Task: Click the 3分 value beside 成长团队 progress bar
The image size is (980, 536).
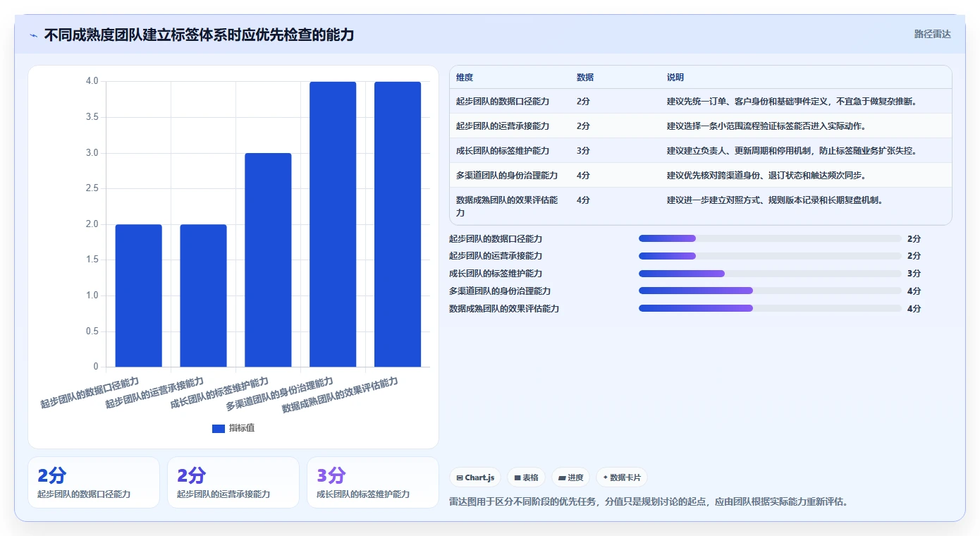Action: pos(914,274)
